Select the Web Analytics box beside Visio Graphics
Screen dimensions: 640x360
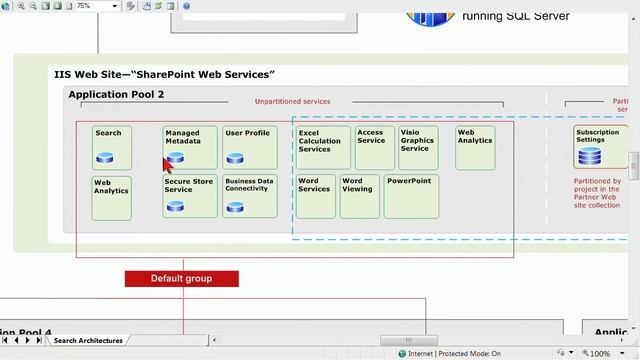coord(475,147)
